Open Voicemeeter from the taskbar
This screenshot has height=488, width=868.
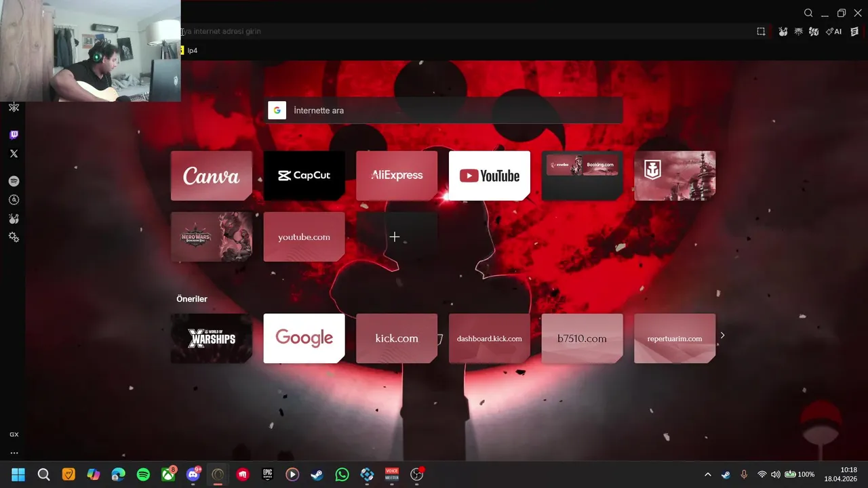[392, 474]
